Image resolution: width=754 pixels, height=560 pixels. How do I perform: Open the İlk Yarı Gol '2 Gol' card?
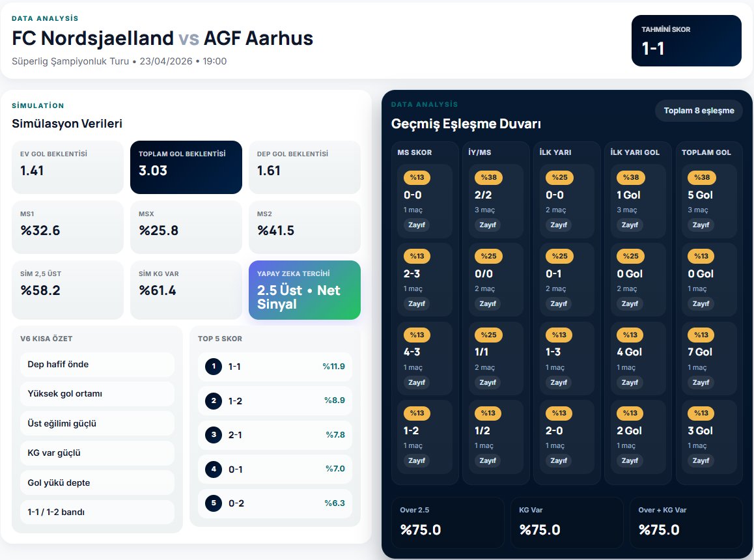[x=638, y=437]
